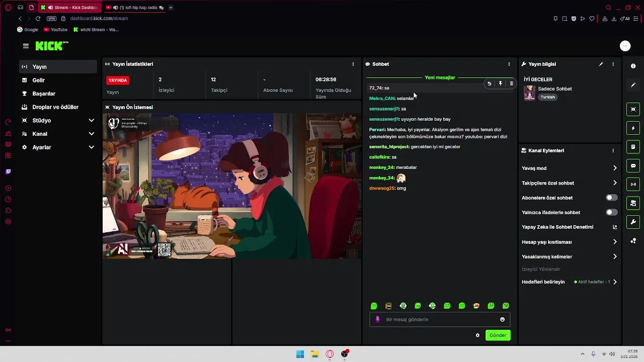Toggle Abonelere özel sohbet switch
Viewport: 644px width, 362px height.
pyautogui.click(x=611, y=198)
